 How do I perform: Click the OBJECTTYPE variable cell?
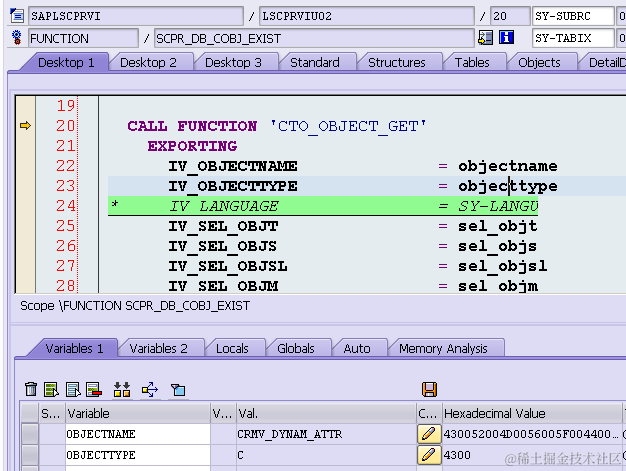[x=138, y=455]
